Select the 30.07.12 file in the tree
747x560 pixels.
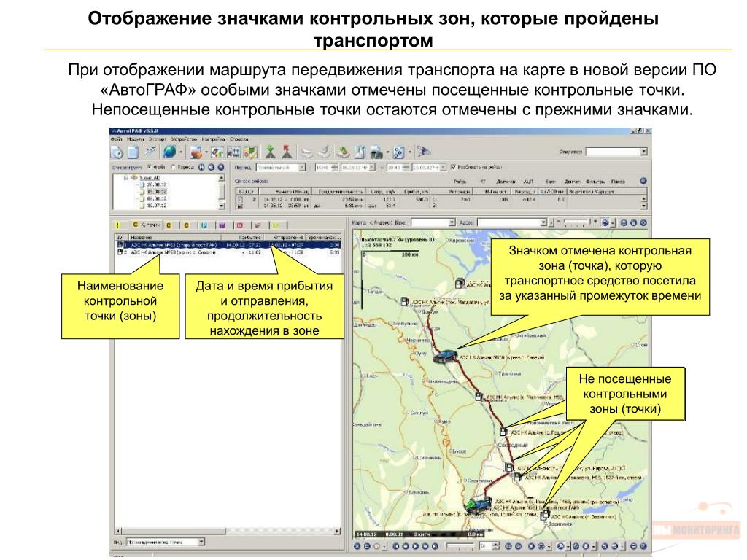[x=156, y=205]
